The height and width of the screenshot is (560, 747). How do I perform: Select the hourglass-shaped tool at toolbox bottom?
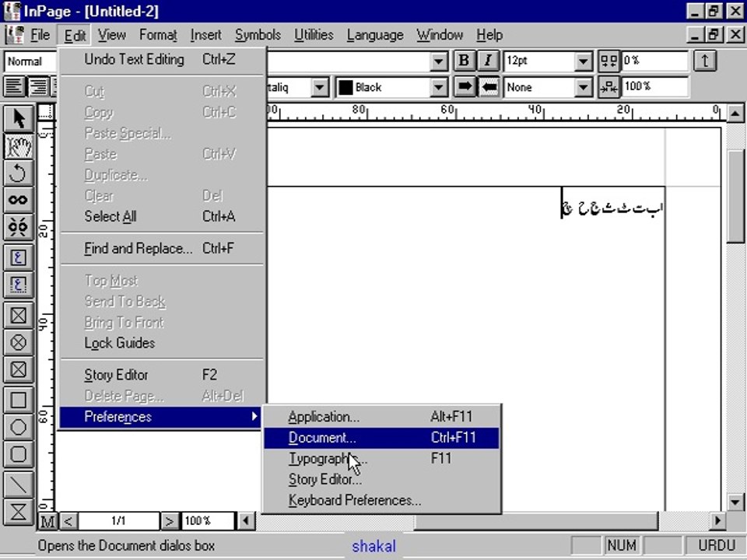pos(19,512)
